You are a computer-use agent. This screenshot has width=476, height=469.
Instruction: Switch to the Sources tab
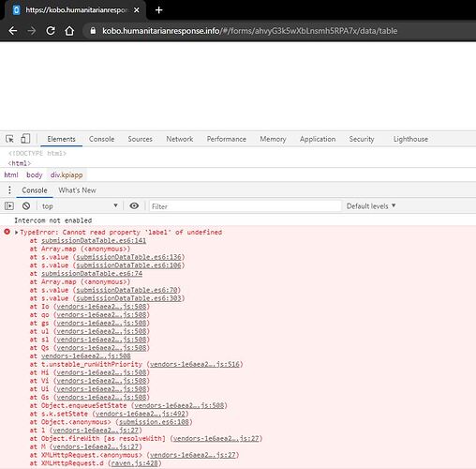click(x=140, y=139)
